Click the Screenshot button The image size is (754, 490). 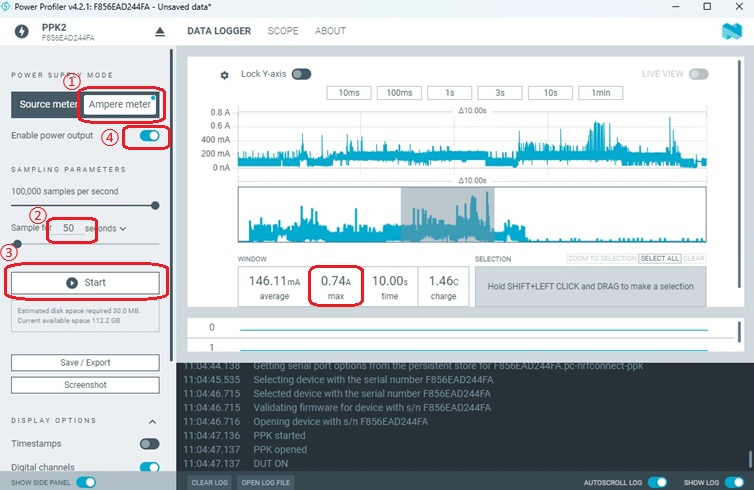(85, 385)
